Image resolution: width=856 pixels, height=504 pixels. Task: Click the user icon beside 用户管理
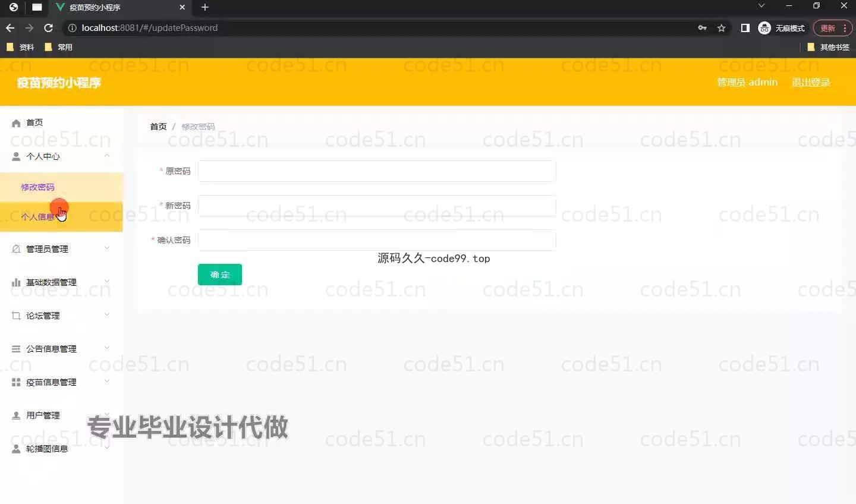(x=16, y=415)
